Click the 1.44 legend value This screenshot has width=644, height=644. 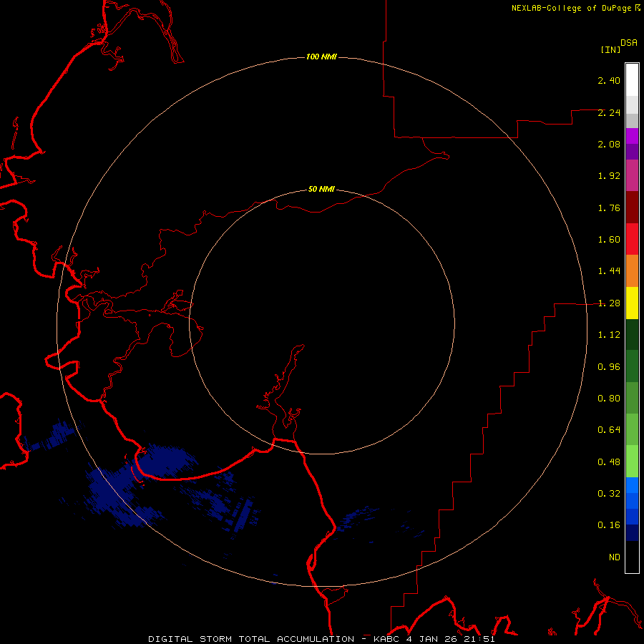pos(609,271)
